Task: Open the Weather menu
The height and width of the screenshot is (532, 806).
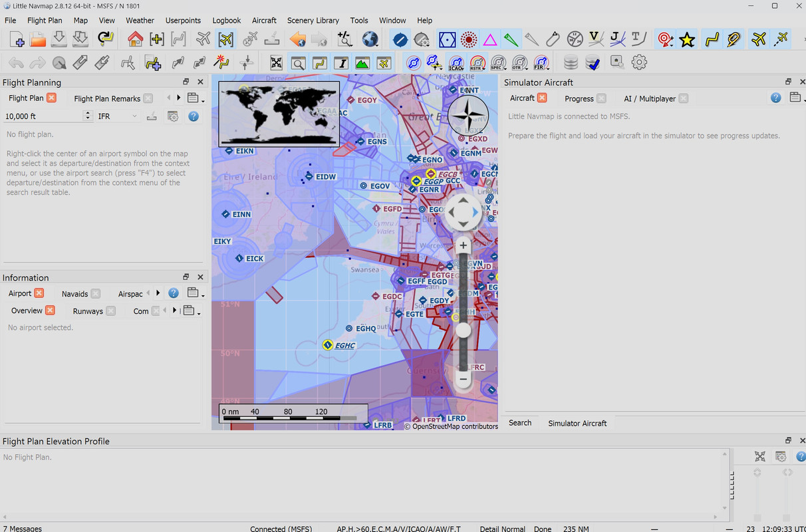Action: coord(140,20)
